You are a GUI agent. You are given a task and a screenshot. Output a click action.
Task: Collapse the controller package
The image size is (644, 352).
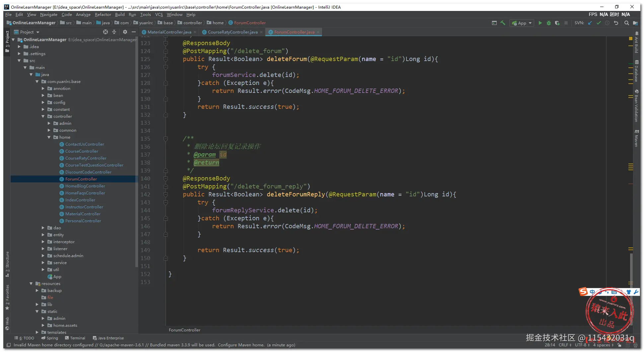43,116
